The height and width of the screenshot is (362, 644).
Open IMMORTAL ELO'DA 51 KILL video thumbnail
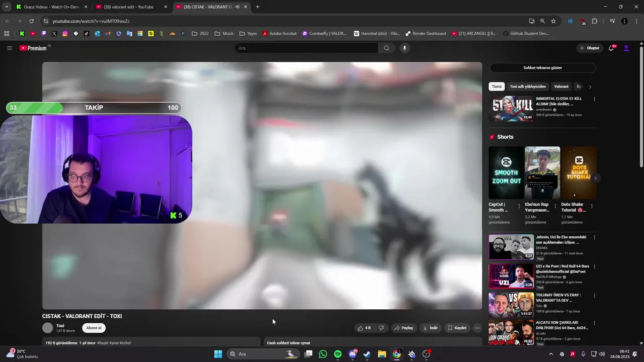(x=511, y=108)
